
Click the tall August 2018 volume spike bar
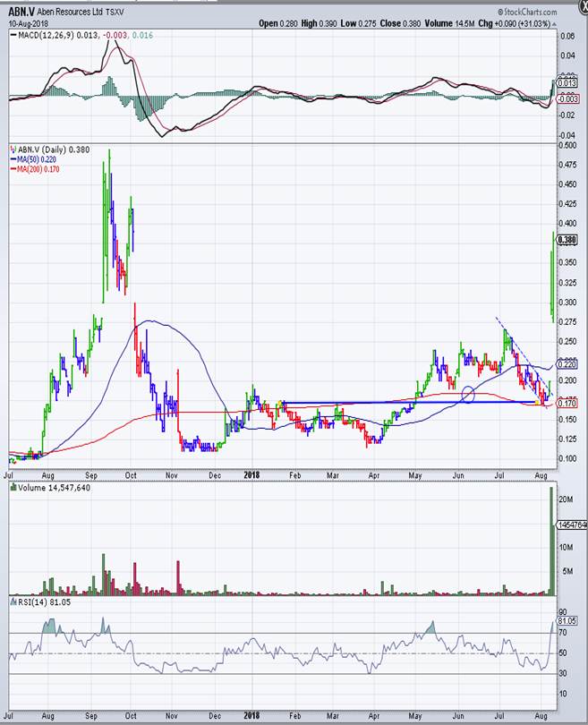point(551,541)
